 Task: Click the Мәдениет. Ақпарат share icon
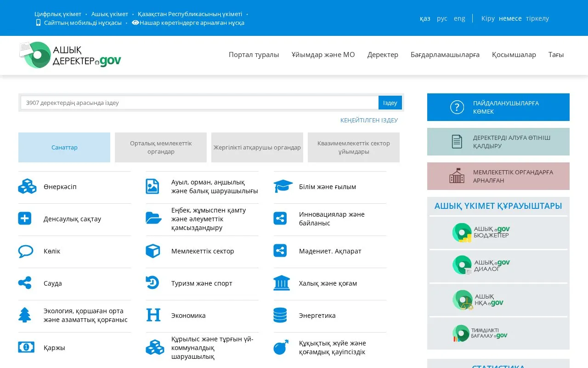[280, 251]
